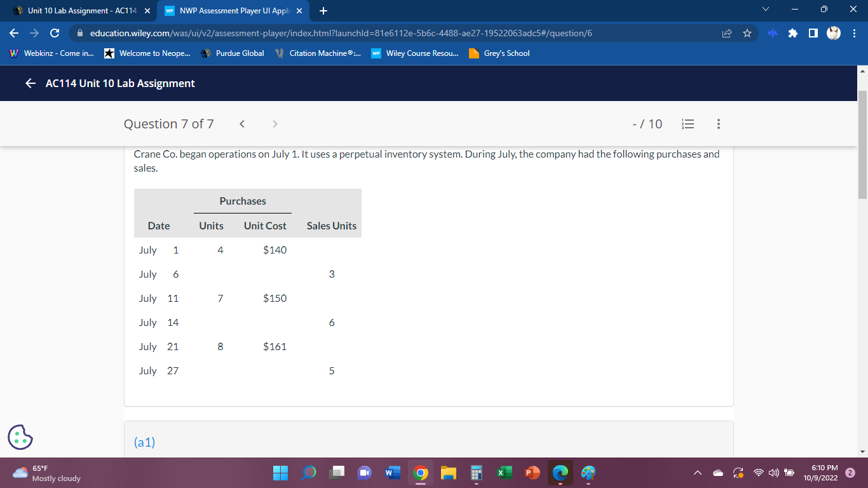Screen dimensions: 868x488
Task: Open the three-dot options menu next to score
Action: [718, 124]
